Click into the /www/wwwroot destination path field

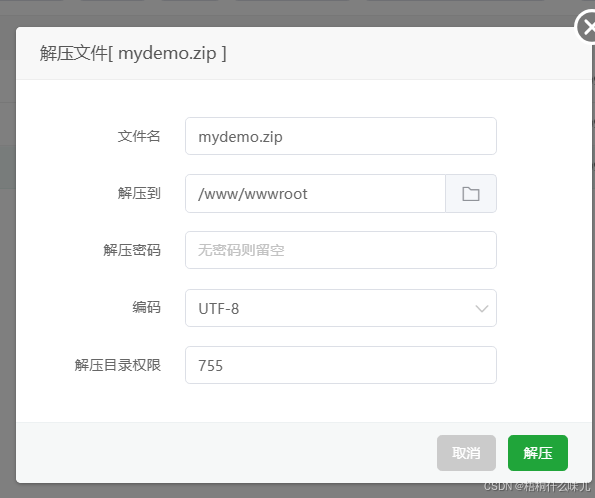tap(315, 194)
